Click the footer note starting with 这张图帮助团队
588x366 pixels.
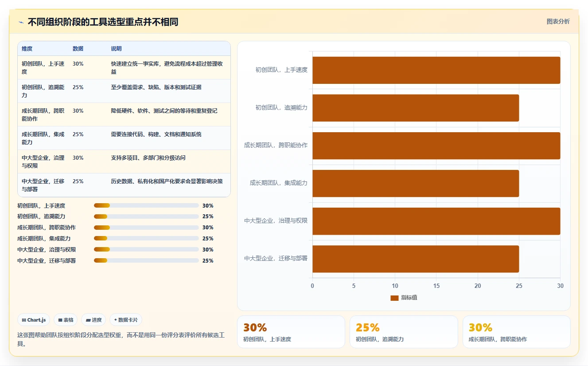(121, 339)
